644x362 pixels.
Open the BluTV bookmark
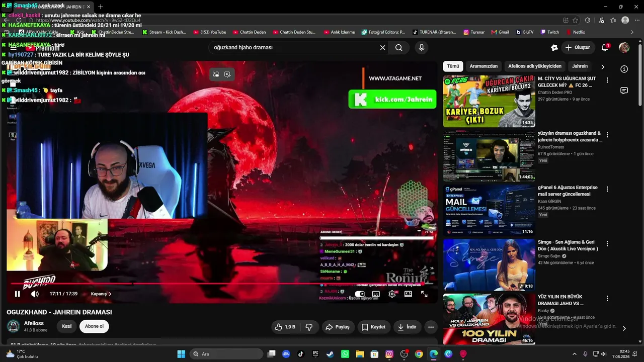tap(525, 32)
